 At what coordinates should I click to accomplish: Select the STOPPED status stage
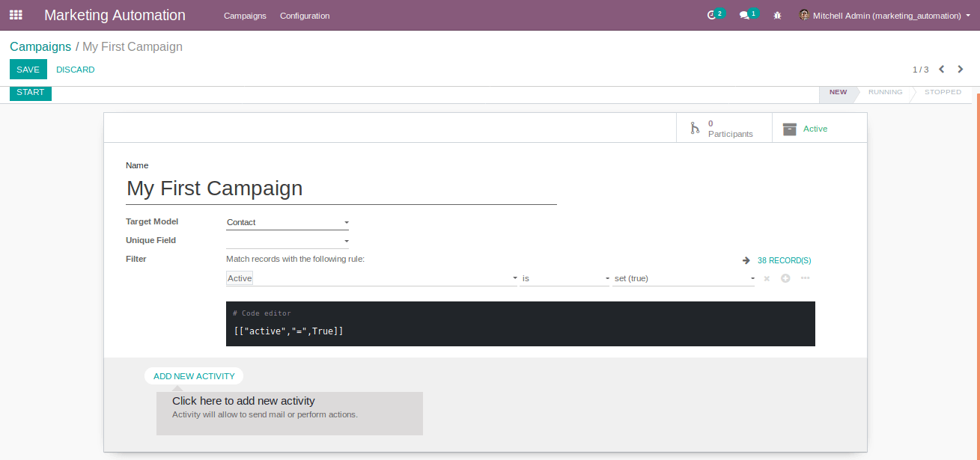tap(943, 93)
